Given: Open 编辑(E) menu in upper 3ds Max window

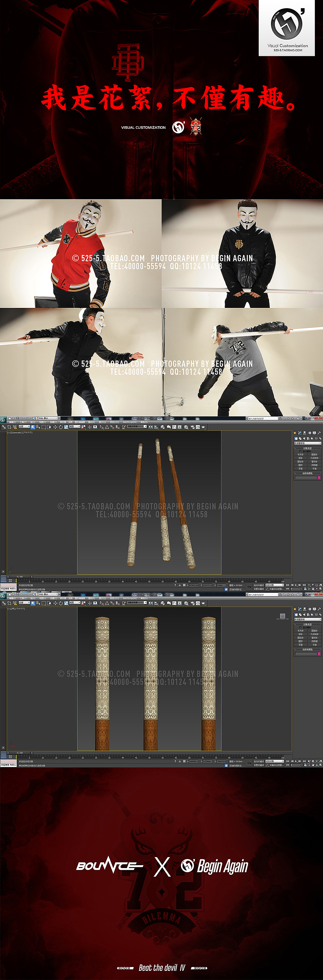Looking at the screenshot, I should [x=12, y=422].
